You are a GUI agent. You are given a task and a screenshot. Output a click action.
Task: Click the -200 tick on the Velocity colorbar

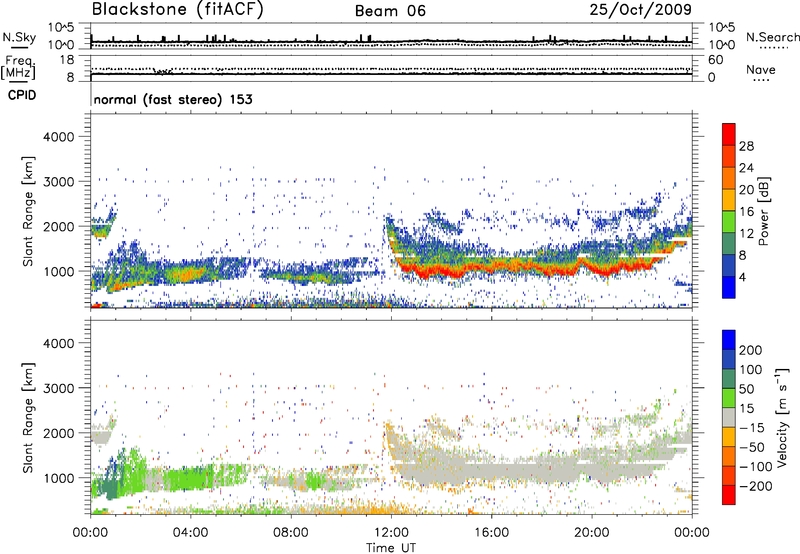pyautogui.click(x=755, y=486)
